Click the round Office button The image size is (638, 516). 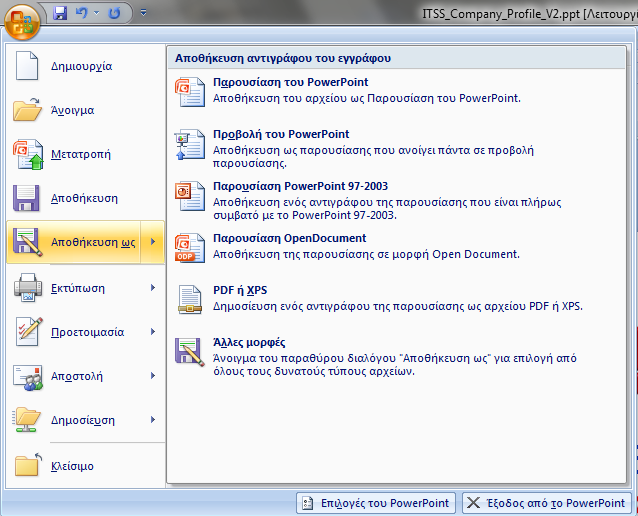pyautogui.click(x=22, y=22)
